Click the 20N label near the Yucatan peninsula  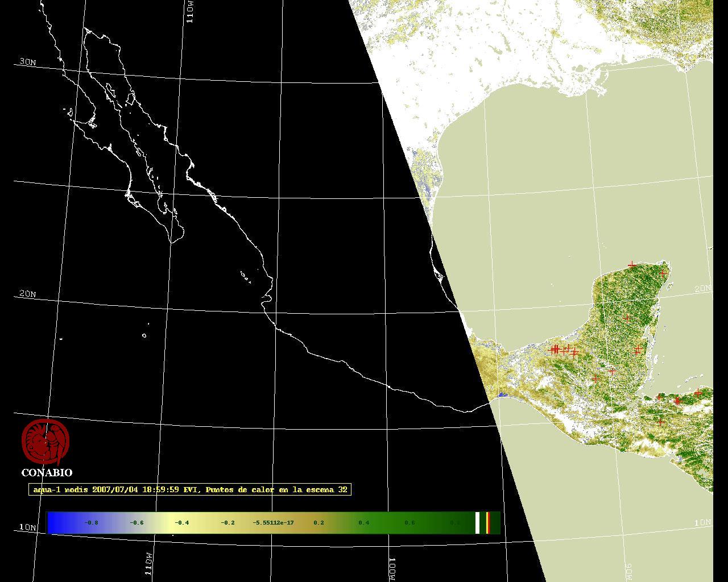pyautogui.click(x=703, y=289)
